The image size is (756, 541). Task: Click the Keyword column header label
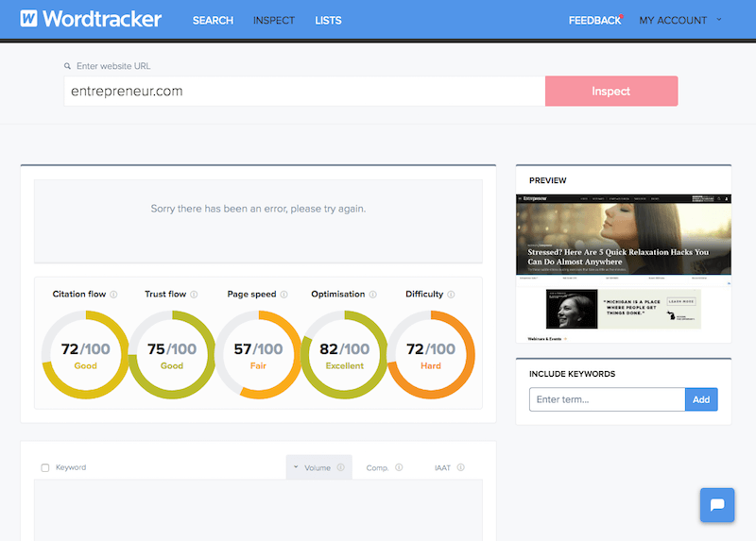(x=71, y=467)
